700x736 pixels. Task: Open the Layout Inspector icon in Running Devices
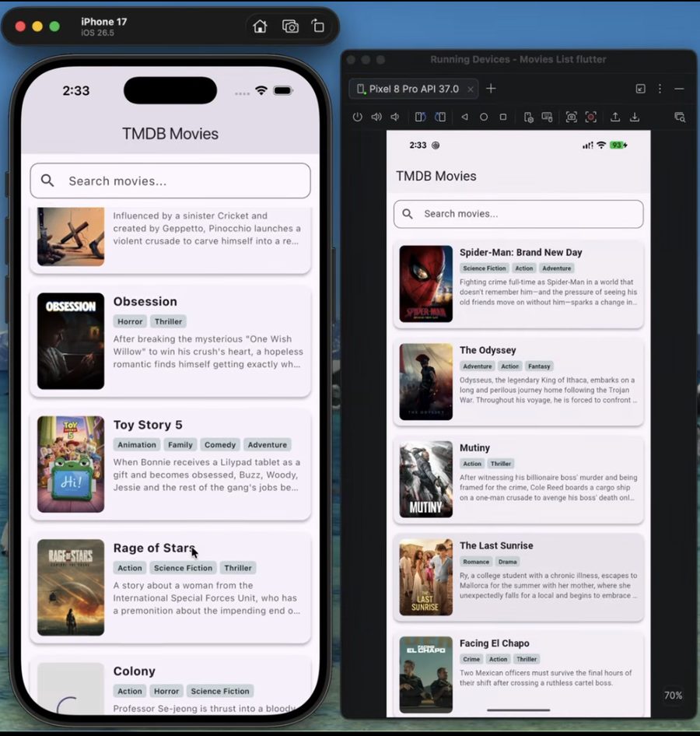point(679,117)
